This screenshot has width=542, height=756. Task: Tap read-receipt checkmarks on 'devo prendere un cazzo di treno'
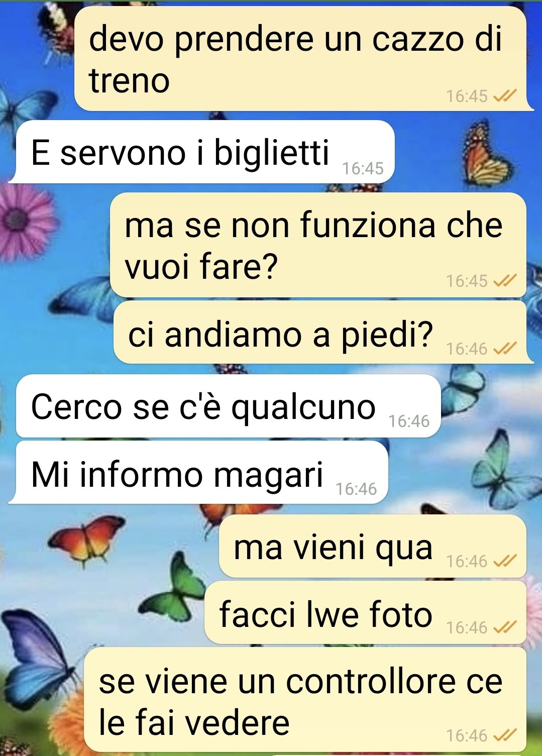505,95
